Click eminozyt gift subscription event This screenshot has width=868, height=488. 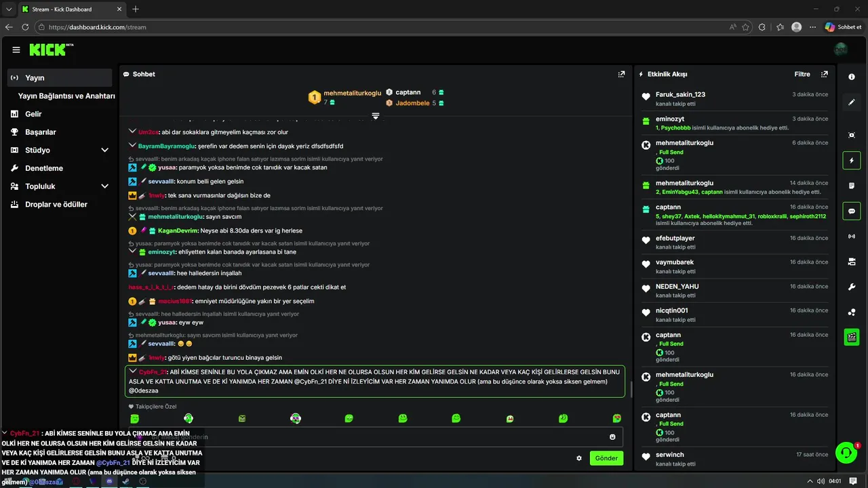pyautogui.click(x=735, y=123)
